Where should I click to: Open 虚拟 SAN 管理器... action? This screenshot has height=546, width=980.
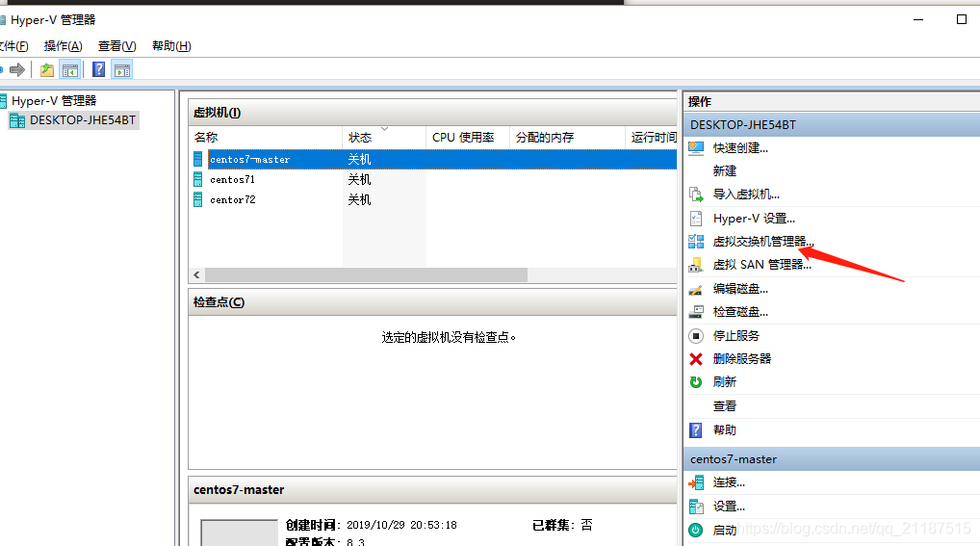pos(761,265)
